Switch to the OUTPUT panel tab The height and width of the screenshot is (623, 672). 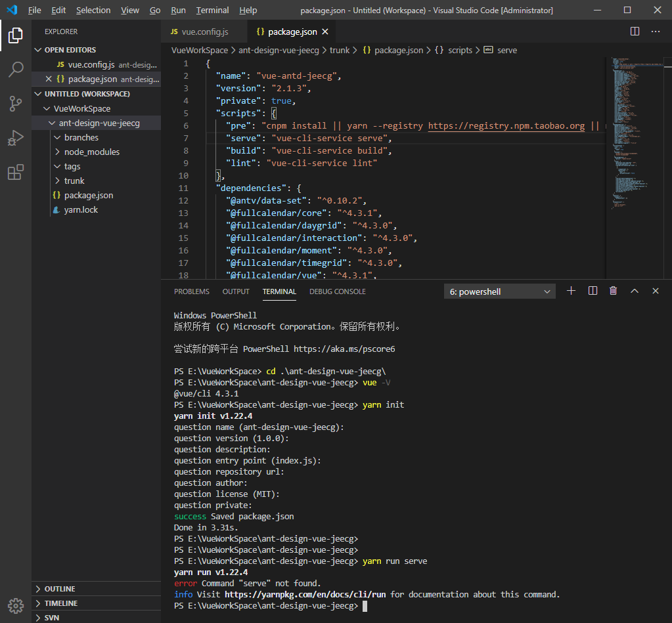(236, 291)
